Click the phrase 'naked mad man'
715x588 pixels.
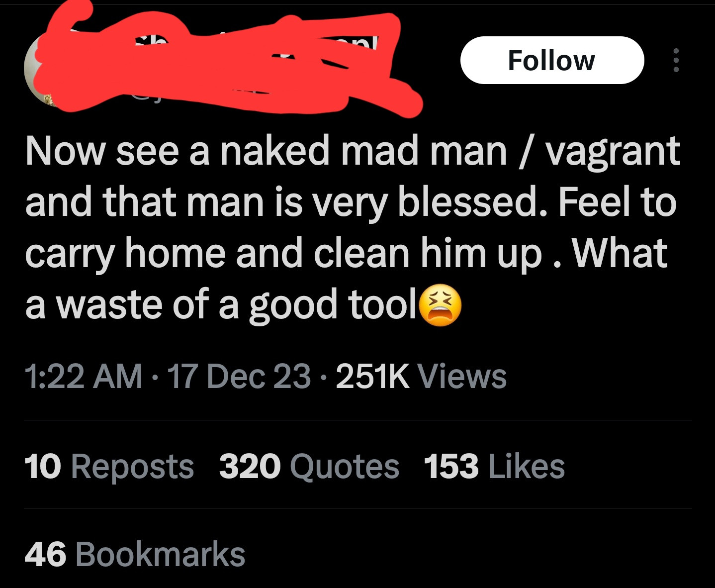coord(363,152)
